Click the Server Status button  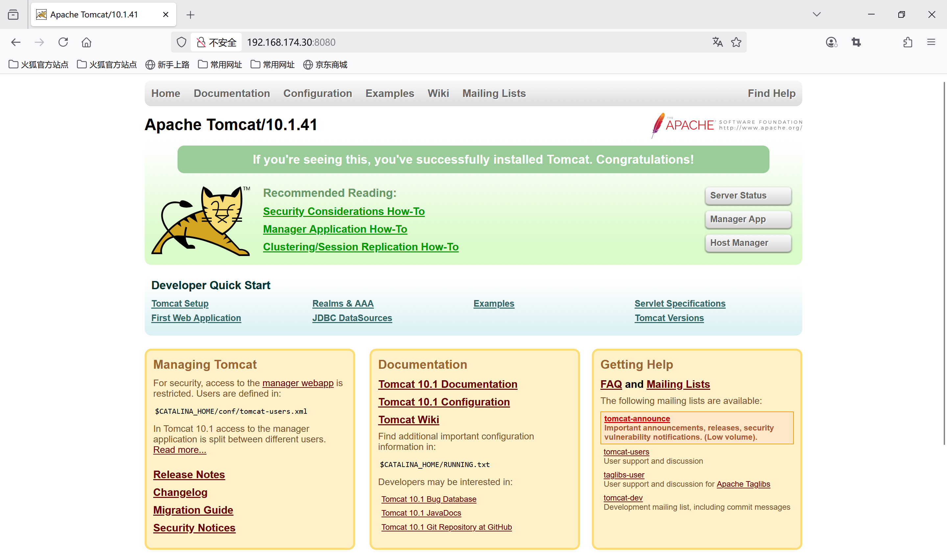748,196
